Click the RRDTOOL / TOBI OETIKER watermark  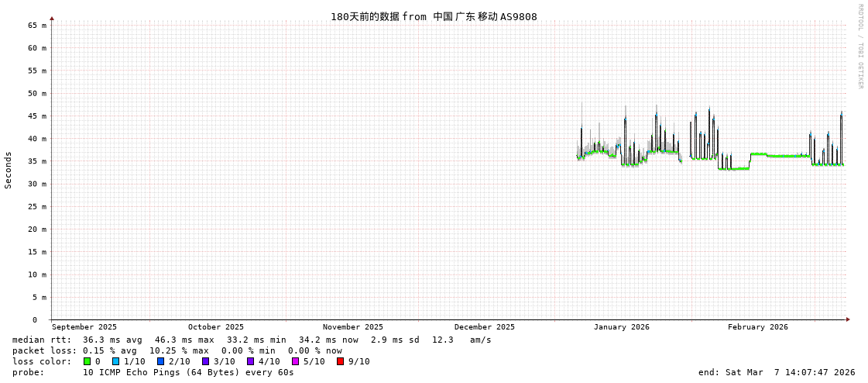coord(859,47)
